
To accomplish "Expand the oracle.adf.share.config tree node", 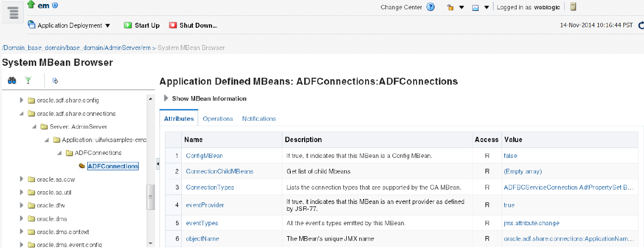I will click(21, 100).
